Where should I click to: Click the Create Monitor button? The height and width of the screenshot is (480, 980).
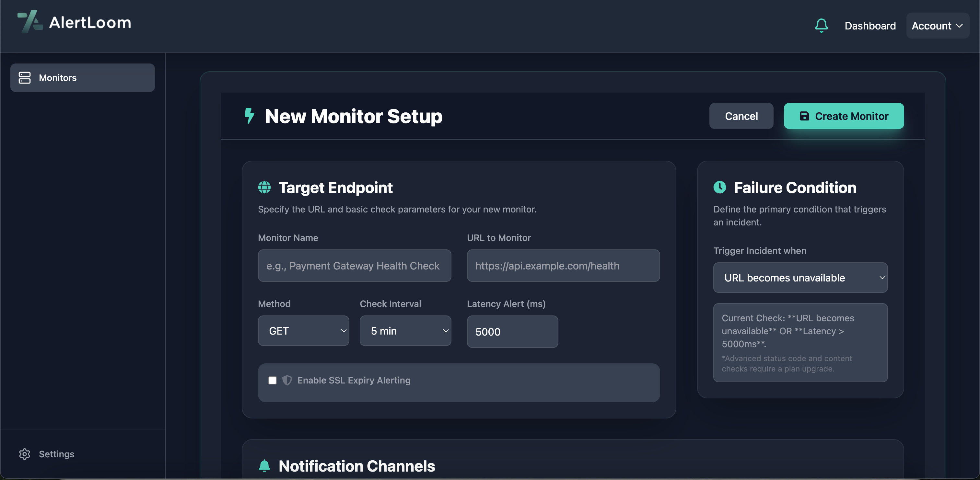(x=844, y=116)
